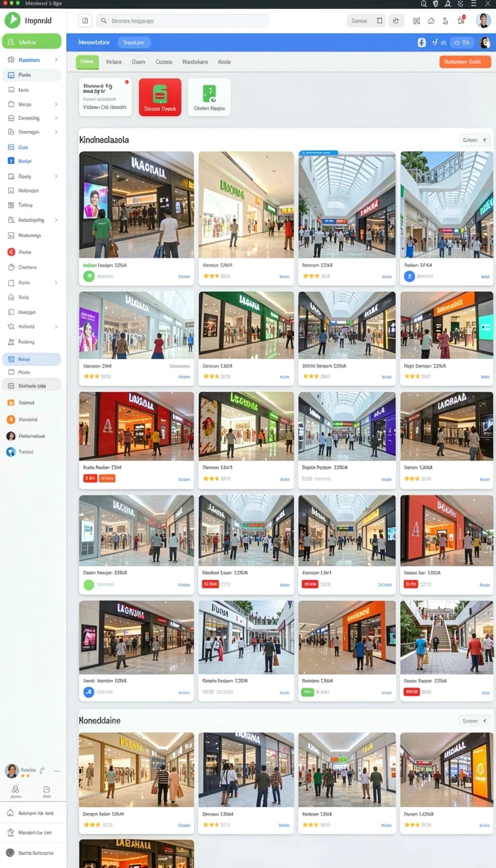496x868 pixels.
Task: Open the thumbnail with the pink billboard and green-shirt man
Action: pos(136,205)
